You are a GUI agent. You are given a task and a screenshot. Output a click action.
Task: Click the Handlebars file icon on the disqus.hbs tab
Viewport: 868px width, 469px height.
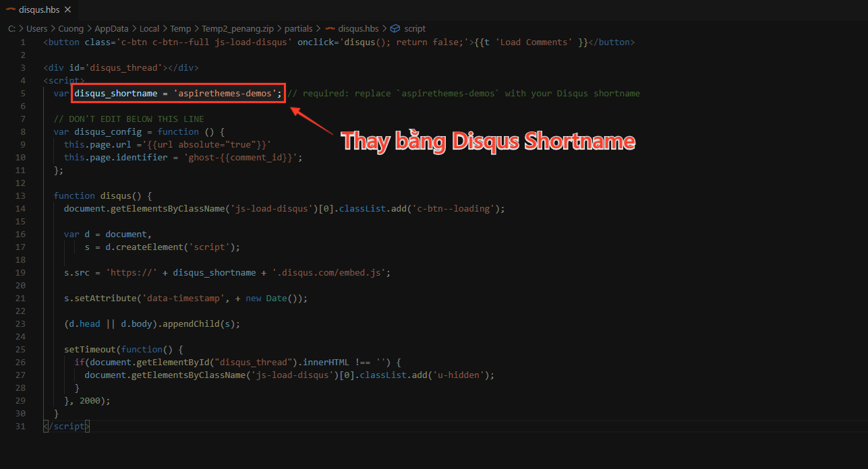(x=11, y=9)
